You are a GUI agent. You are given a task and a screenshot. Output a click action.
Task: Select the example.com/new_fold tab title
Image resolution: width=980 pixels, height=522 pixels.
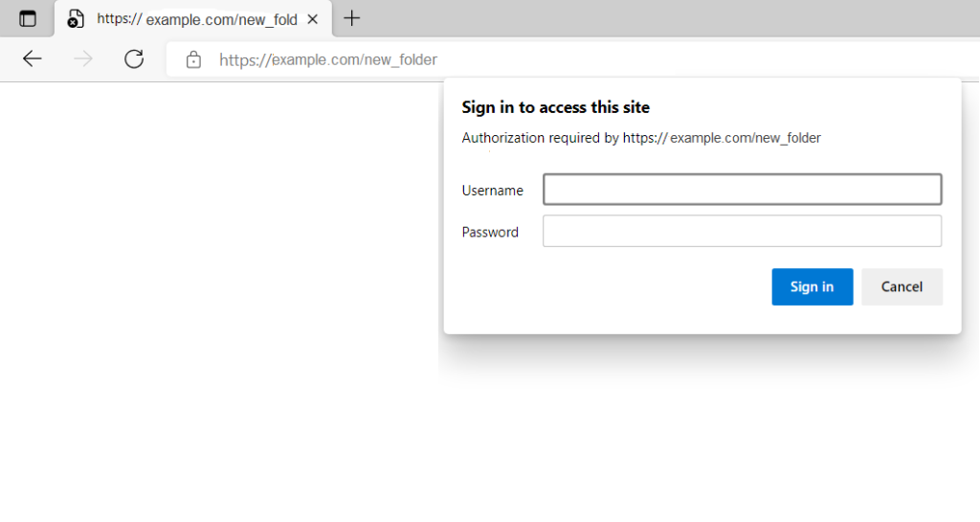pos(197,19)
